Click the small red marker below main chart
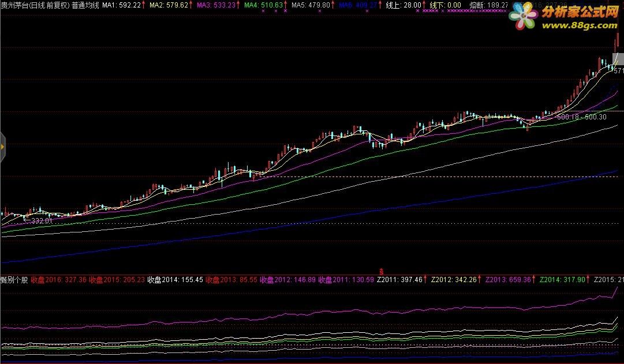The width and height of the screenshot is (624, 364). pyautogui.click(x=381, y=272)
